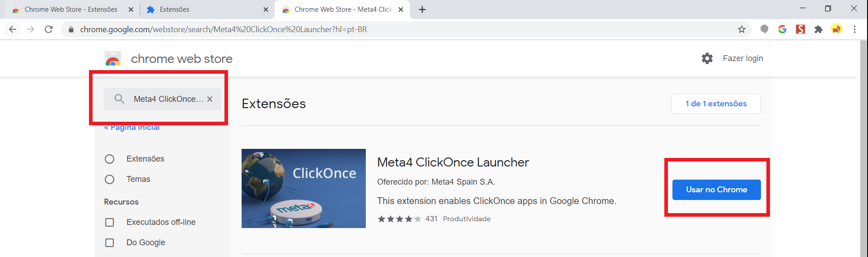Image resolution: width=868 pixels, height=257 pixels.
Task: Check the Executados off-line box
Action: click(109, 223)
